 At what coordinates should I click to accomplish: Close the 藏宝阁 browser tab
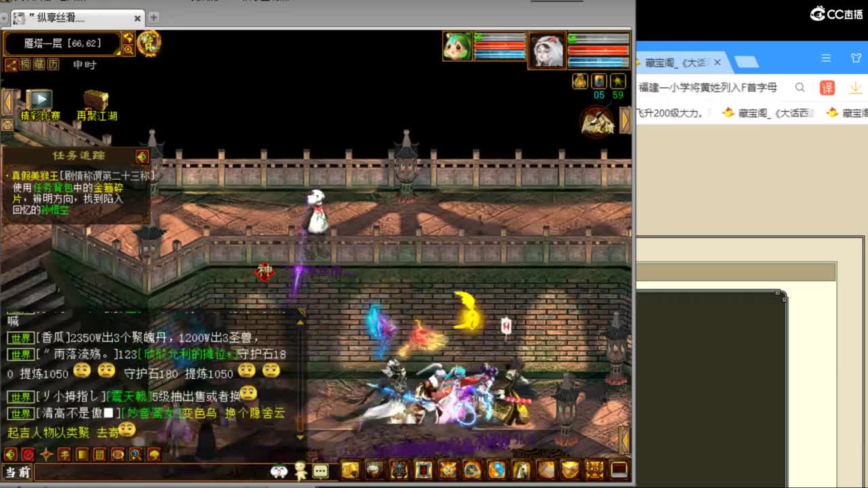tap(717, 62)
